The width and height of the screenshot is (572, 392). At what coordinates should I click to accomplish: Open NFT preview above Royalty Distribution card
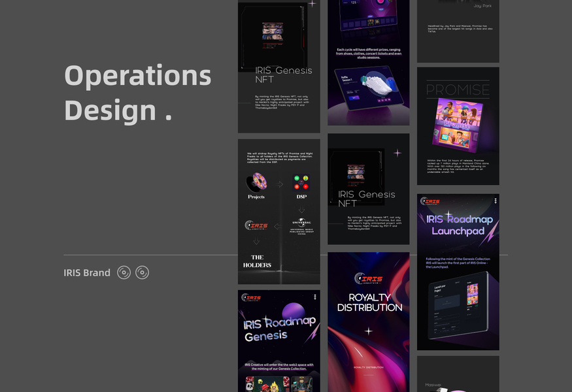(356, 176)
